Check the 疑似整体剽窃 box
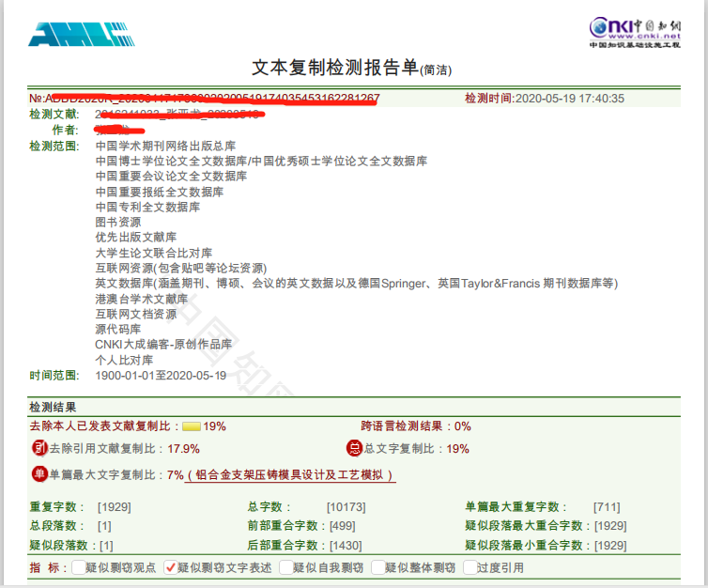The width and height of the screenshot is (708, 588). pyautogui.click(x=377, y=567)
